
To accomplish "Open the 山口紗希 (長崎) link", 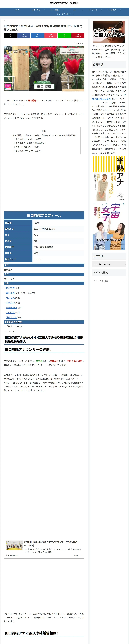I will [x=10, y=312].
